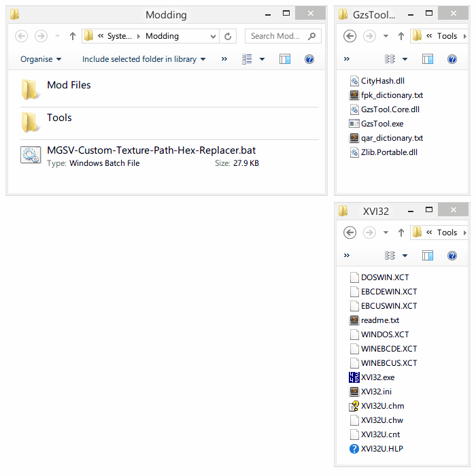Open the Mod Files folder
Screen dimensions: 476x476
pos(169,89)
